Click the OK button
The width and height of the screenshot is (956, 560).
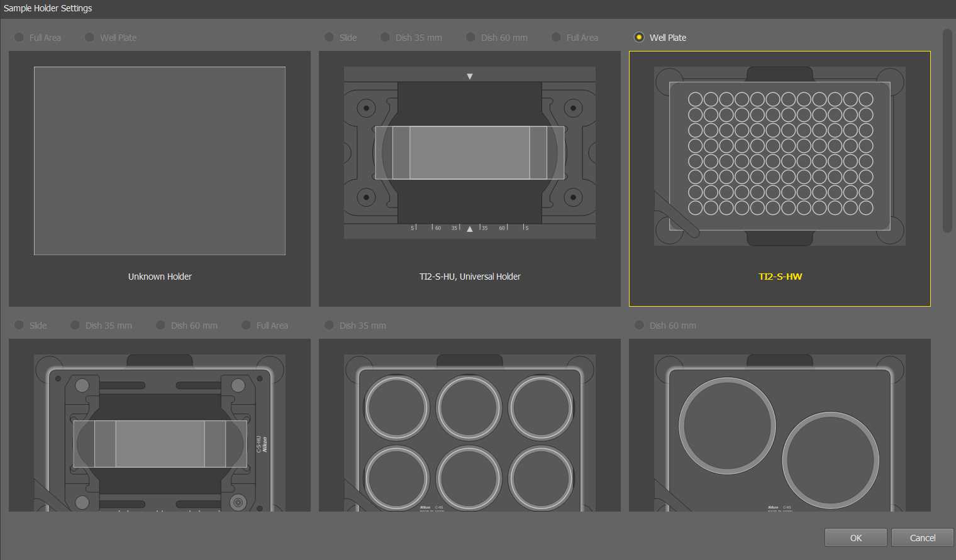(x=855, y=538)
